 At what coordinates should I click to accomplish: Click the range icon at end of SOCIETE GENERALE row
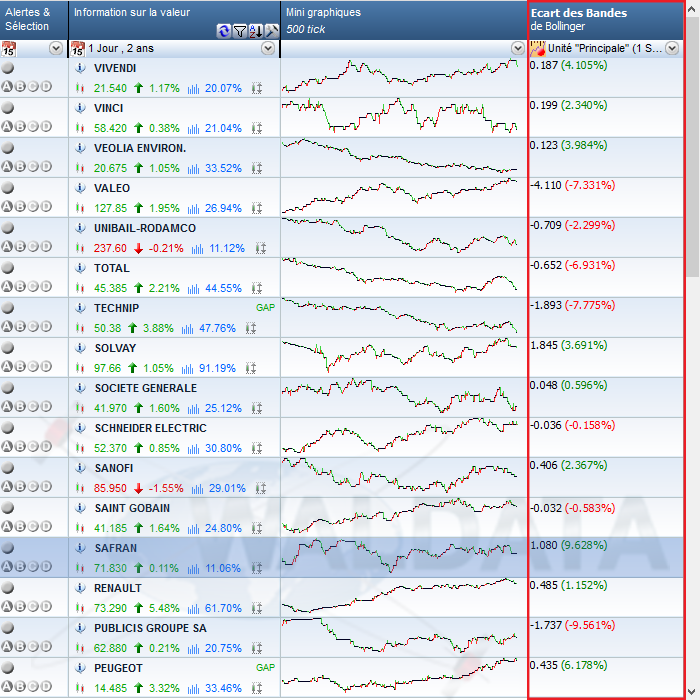click(x=257, y=408)
